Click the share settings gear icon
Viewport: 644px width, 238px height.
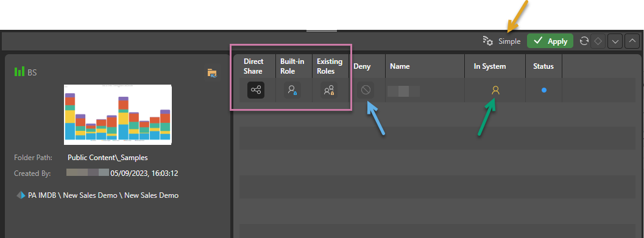coord(487,41)
